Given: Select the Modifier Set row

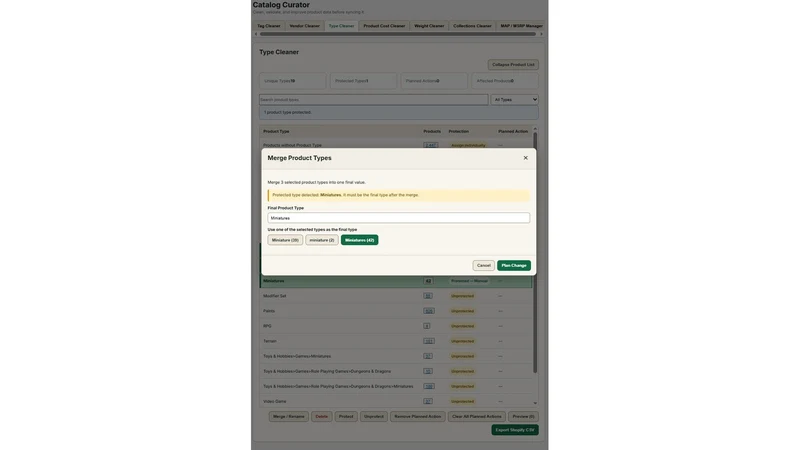Looking at the screenshot, I should (396, 296).
